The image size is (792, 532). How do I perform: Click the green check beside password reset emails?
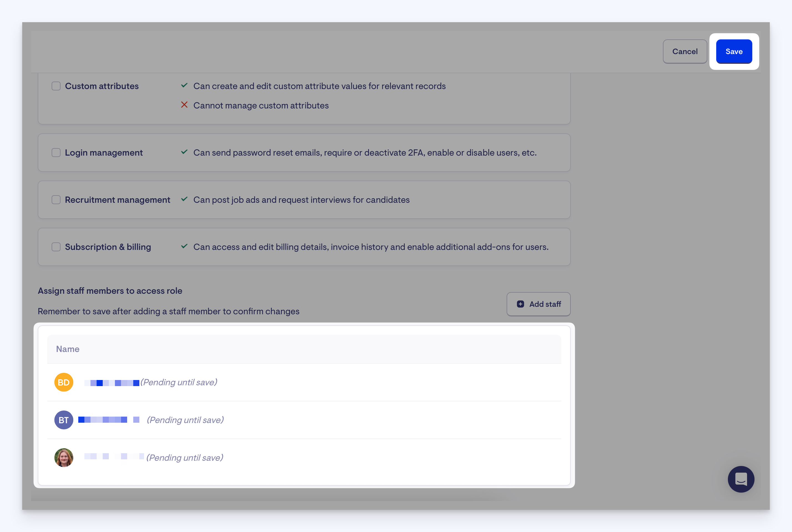184,152
